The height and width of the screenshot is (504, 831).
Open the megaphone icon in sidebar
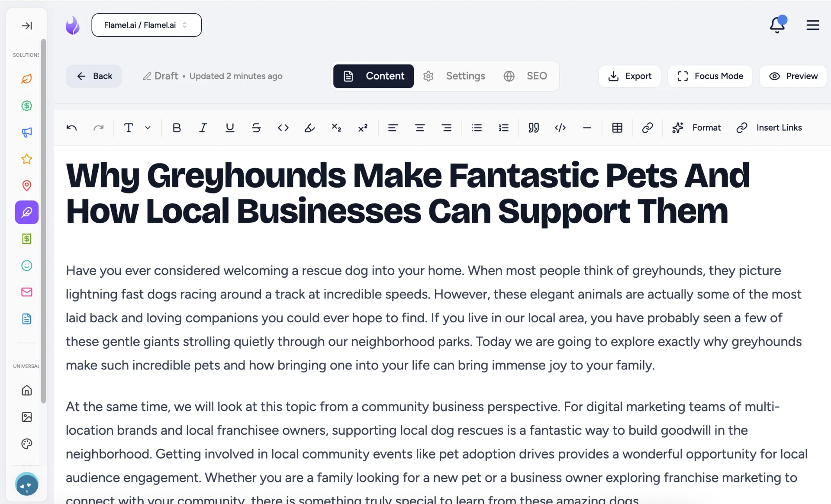[27, 132]
